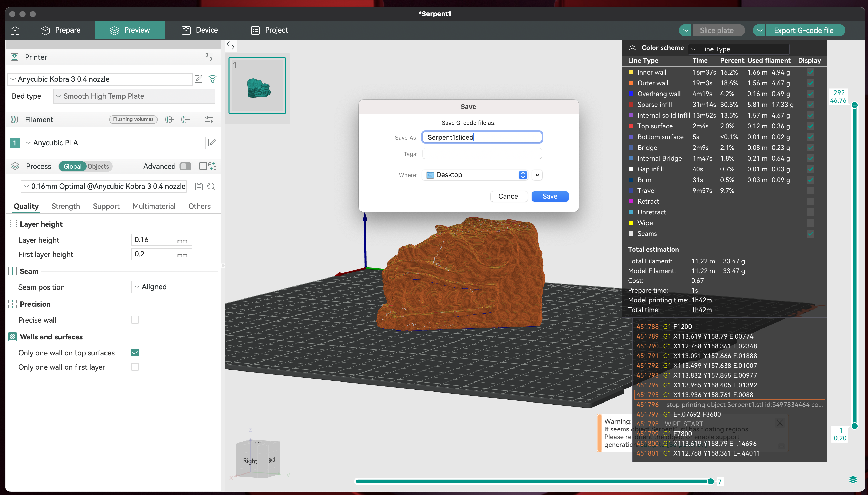Open the Device tab
The image size is (868, 495).
[200, 30]
